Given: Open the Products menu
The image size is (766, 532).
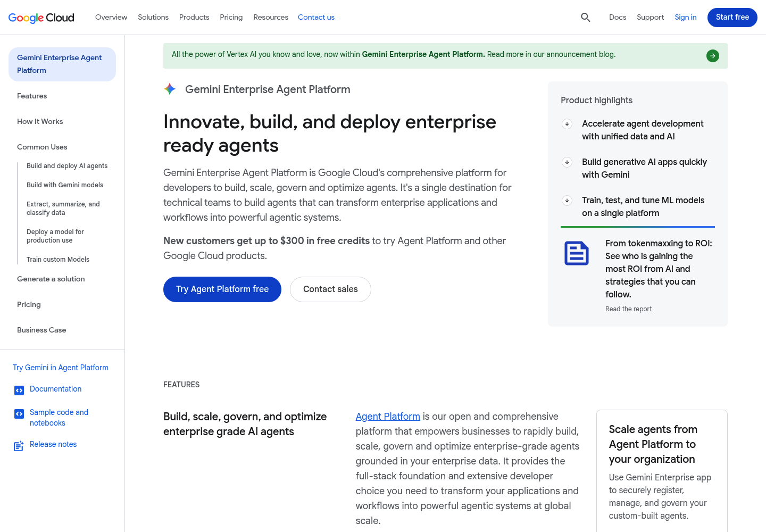Looking at the screenshot, I should [x=194, y=18].
